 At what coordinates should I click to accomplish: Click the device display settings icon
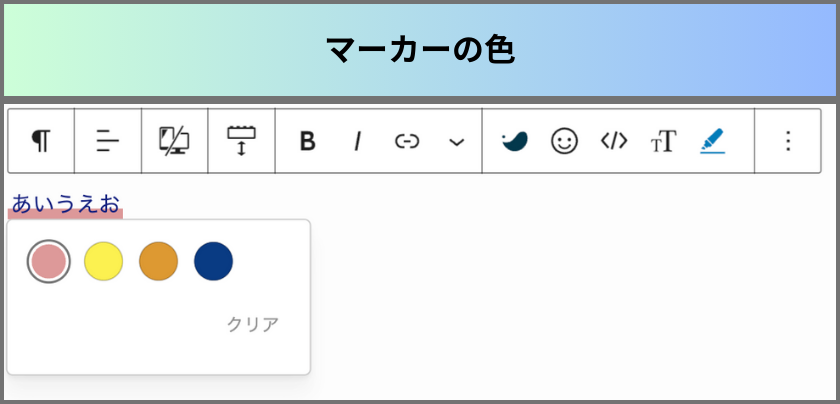(x=174, y=141)
